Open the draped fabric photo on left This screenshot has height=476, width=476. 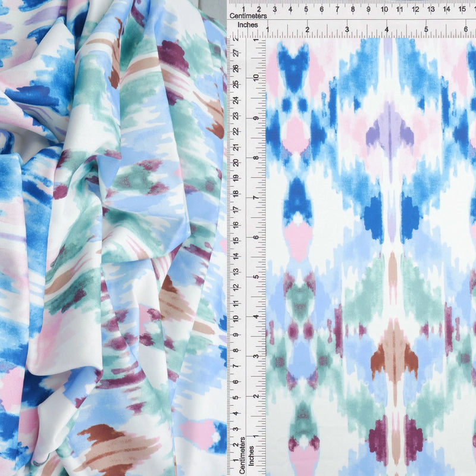click(x=113, y=238)
